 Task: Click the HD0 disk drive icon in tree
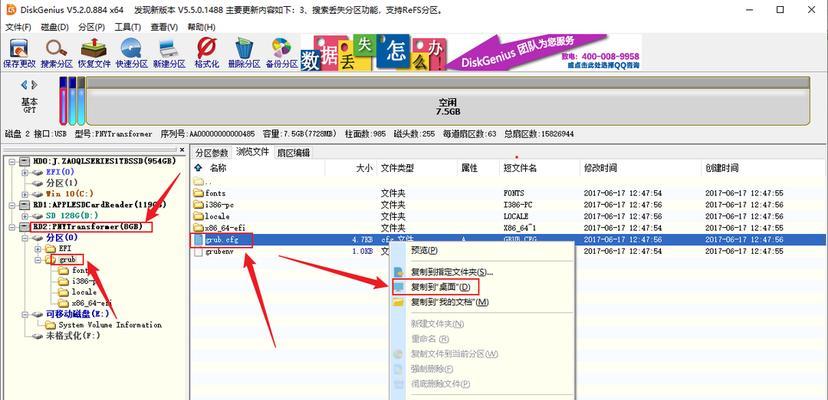click(25, 161)
